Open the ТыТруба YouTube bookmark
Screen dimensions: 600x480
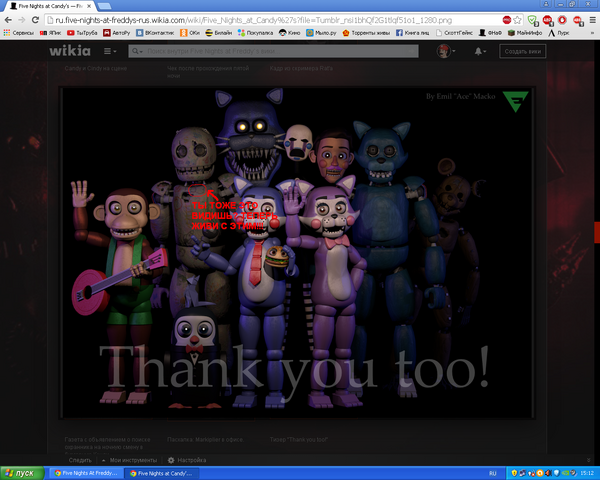[82, 33]
